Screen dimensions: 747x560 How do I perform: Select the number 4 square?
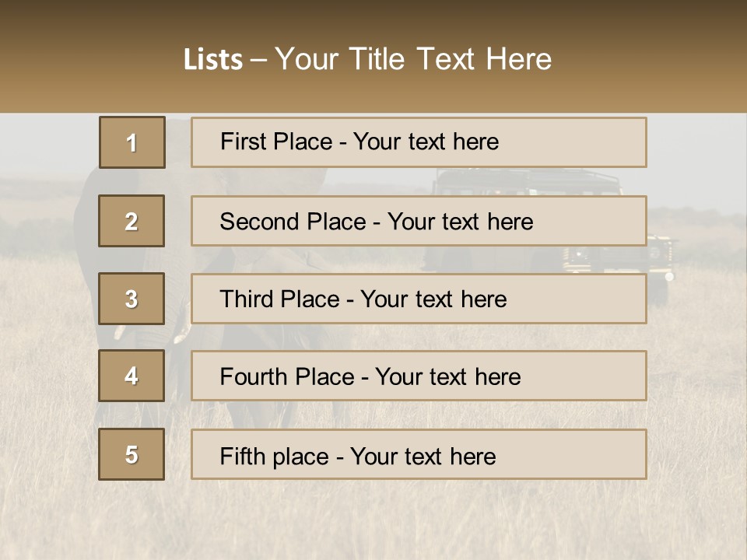point(132,376)
